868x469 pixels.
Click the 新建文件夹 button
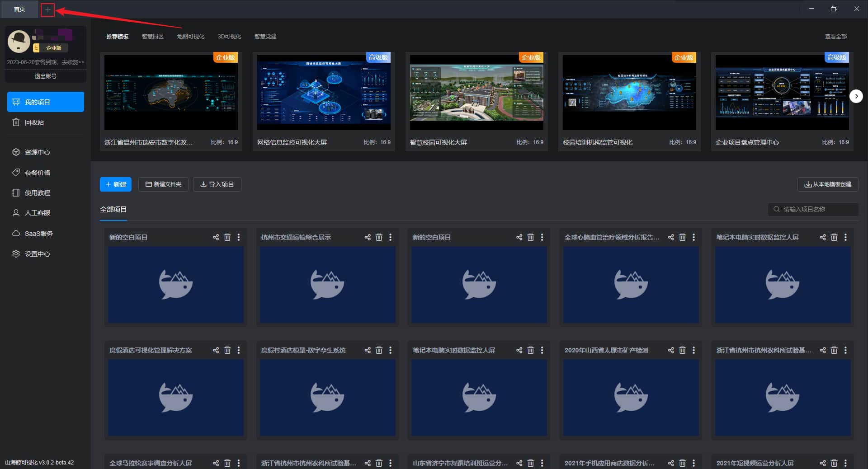(163, 184)
